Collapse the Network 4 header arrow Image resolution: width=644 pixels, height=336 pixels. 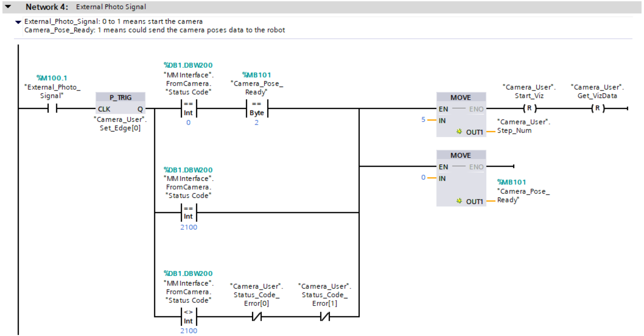pyautogui.click(x=8, y=6)
